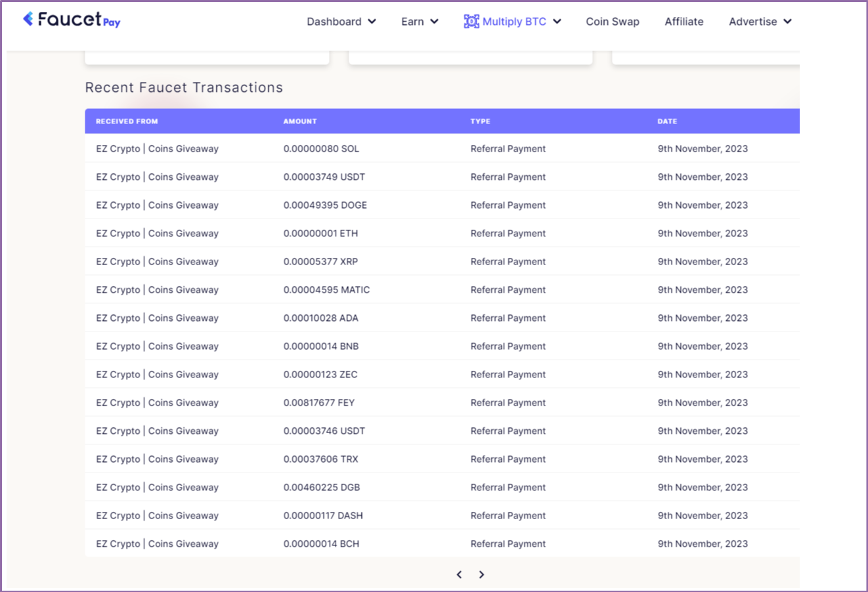868x592 pixels.
Task: Click the date in XRP row
Action: click(x=703, y=262)
